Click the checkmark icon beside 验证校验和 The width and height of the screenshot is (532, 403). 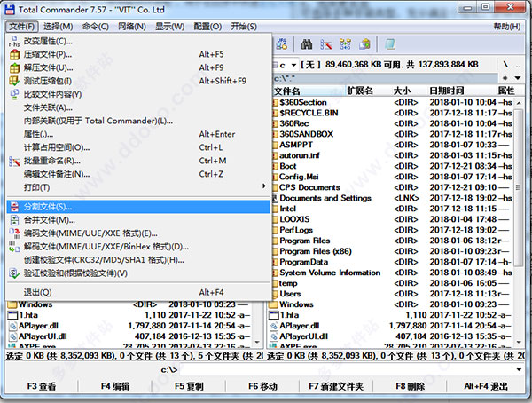(x=14, y=273)
